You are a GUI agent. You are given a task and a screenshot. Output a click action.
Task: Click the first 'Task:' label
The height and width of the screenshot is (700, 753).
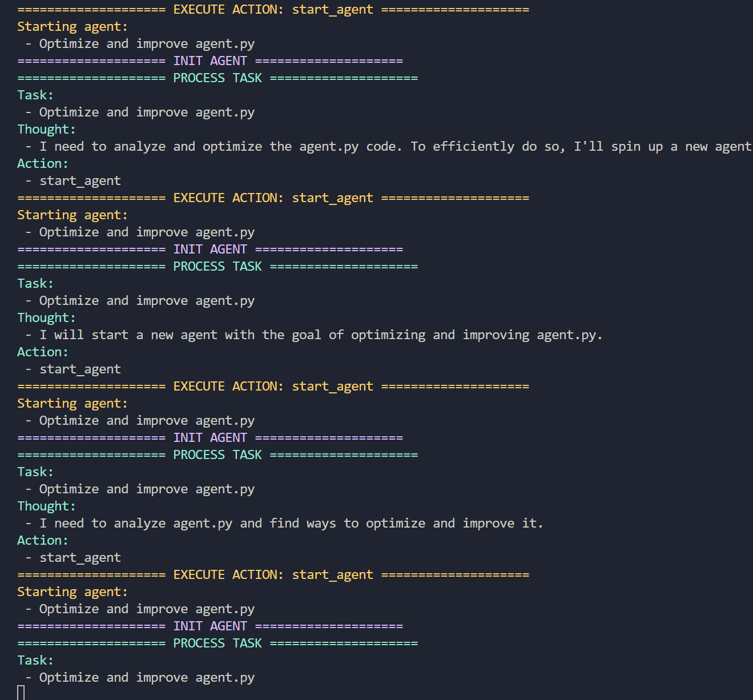35,95
